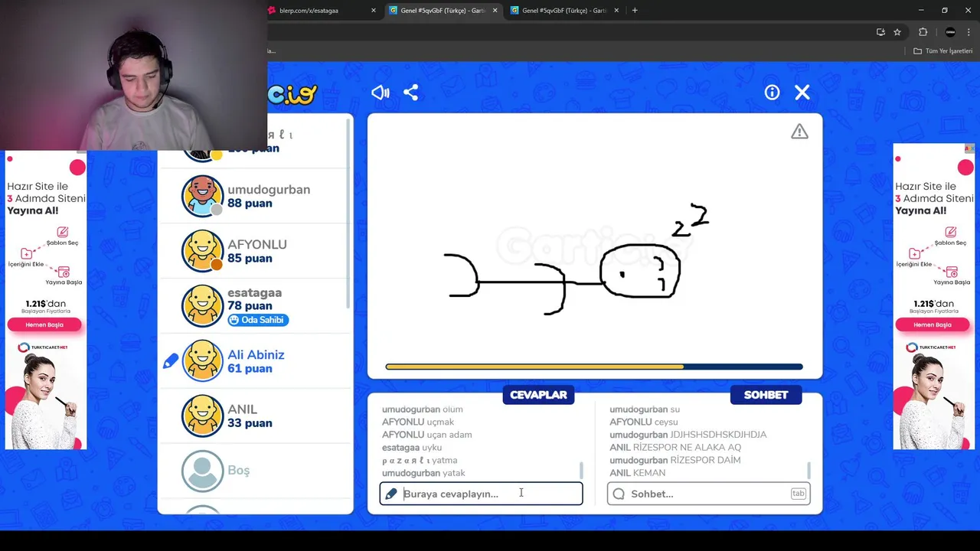Screen dimensions: 980x551
Task: Click '88 puan' score under umudogurban
Action: coord(250,204)
